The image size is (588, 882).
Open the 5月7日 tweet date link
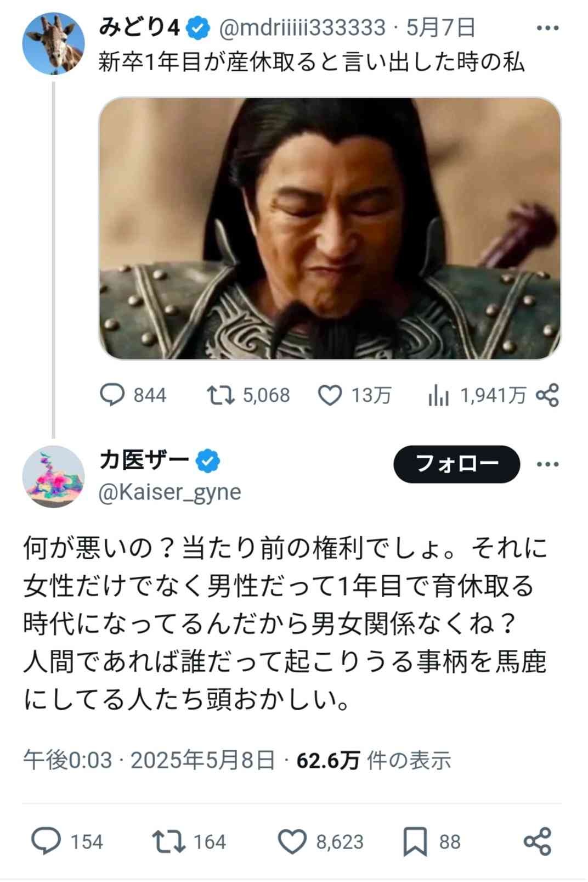point(440,27)
